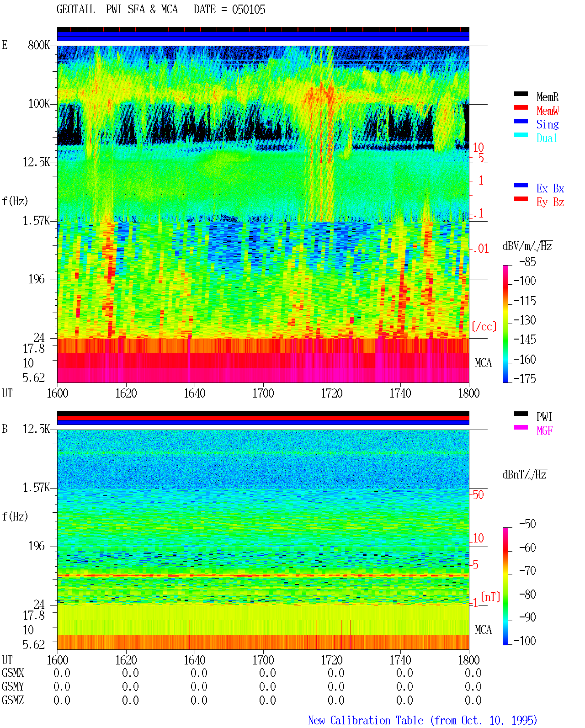
Task: Click the MCA label beside the E panel
Action: [x=483, y=363]
